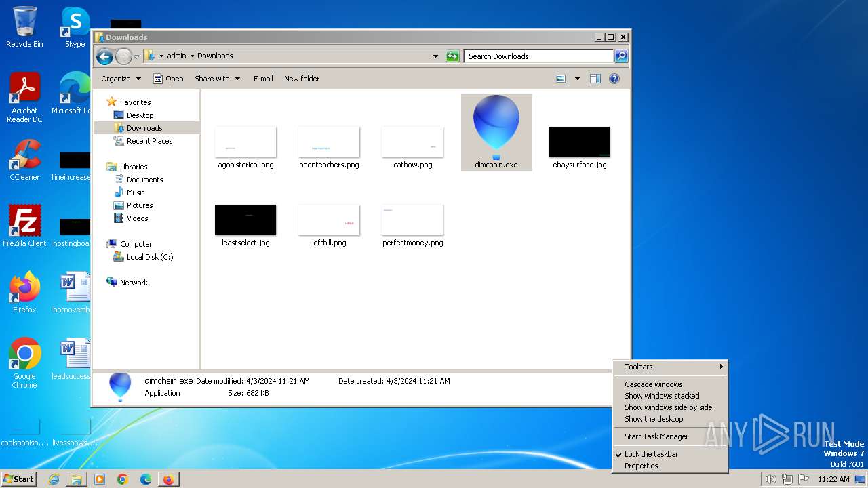Click the admin segment in the address bar
Image resolution: width=868 pixels, height=488 pixels.
point(176,56)
